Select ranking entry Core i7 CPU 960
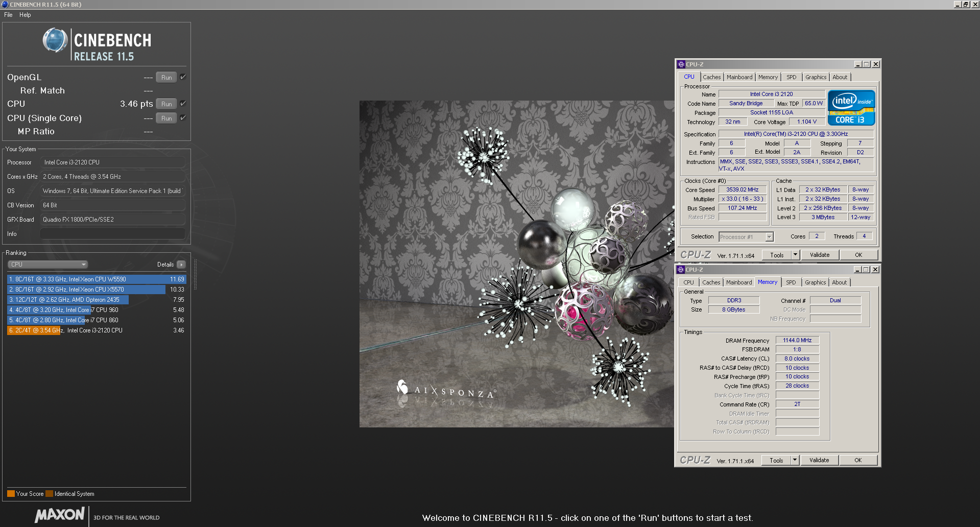The image size is (980, 527). [97, 310]
